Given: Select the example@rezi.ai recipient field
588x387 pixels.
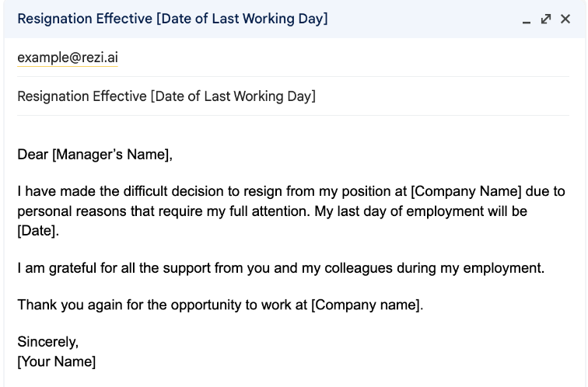Looking at the screenshot, I should [x=68, y=58].
